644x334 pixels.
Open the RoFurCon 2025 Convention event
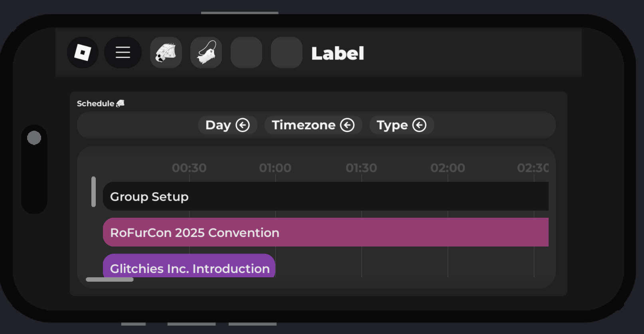pyautogui.click(x=325, y=232)
